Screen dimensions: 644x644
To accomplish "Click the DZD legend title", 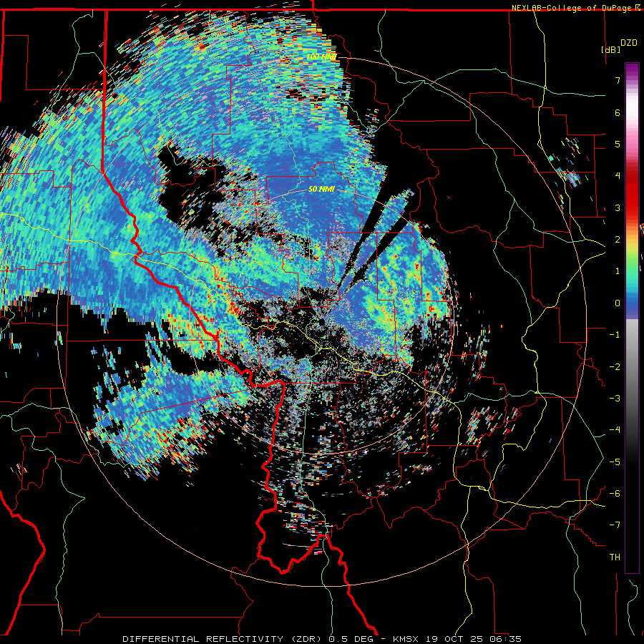I will click(x=629, y=43).
